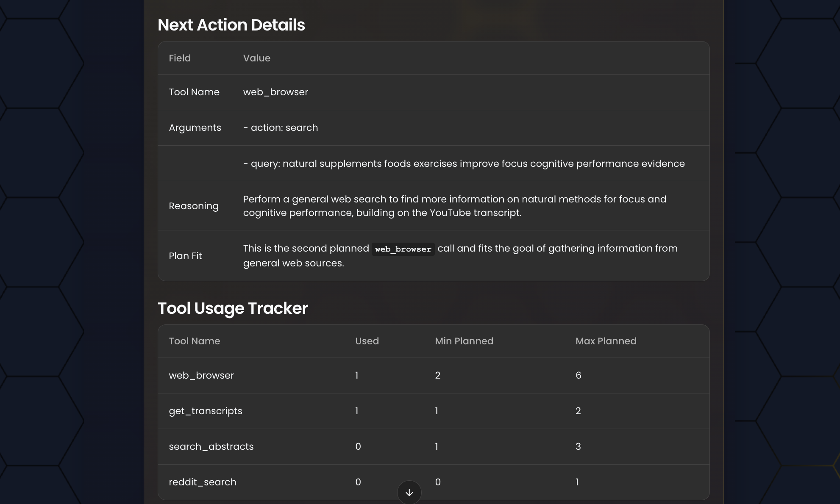Click the Max Planned value 3 for search_abstracts
The image size is (840, 504).
[x=578, y=446]
